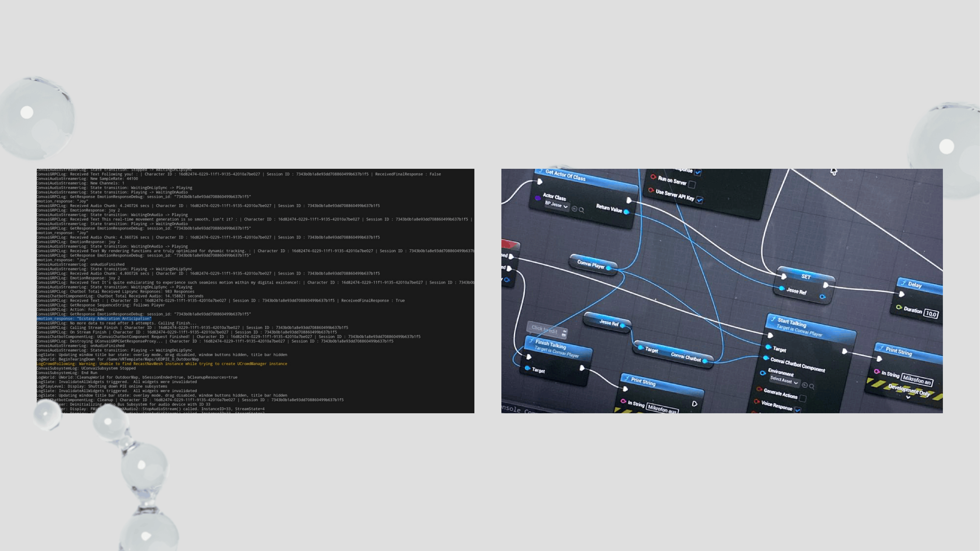Click the Jesse Ref getter node output pin
980x551 pixels.
click(x=623, y=325)
